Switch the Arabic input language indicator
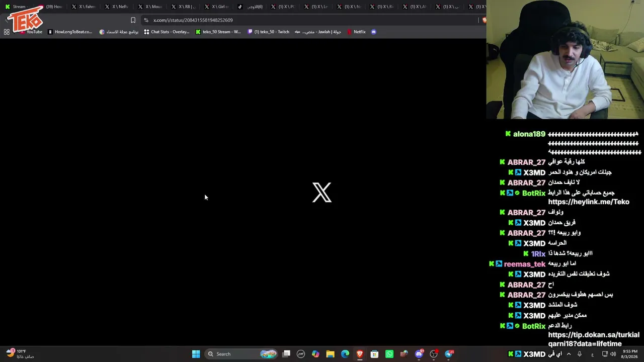 [x=592, y=354]
